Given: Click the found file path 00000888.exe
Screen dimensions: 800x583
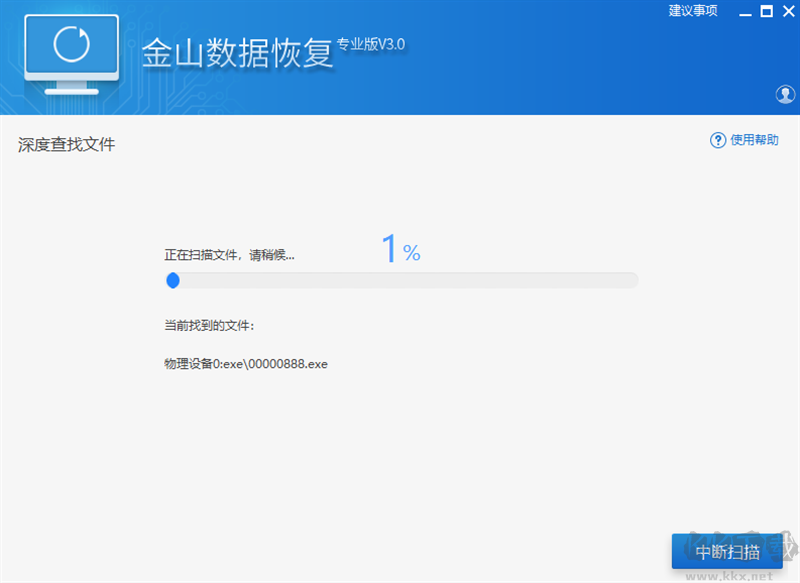Looking at the screenshot, I should pos(246,364).
